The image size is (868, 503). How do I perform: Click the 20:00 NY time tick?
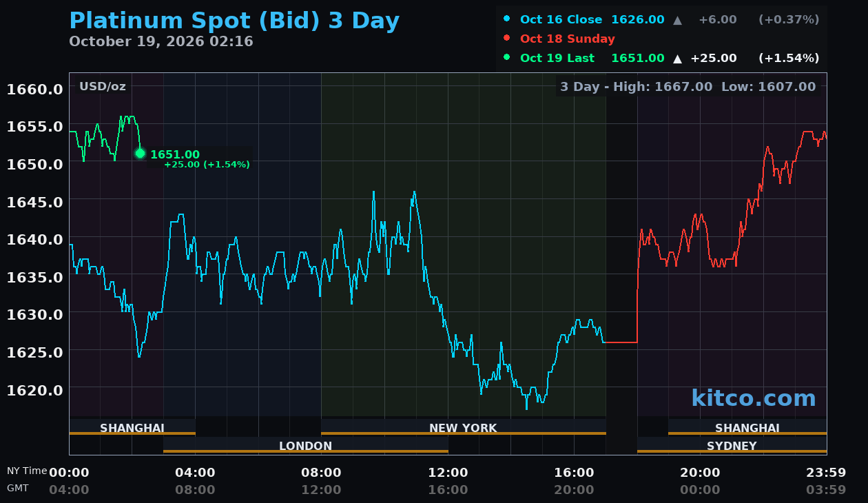(700, 473)
